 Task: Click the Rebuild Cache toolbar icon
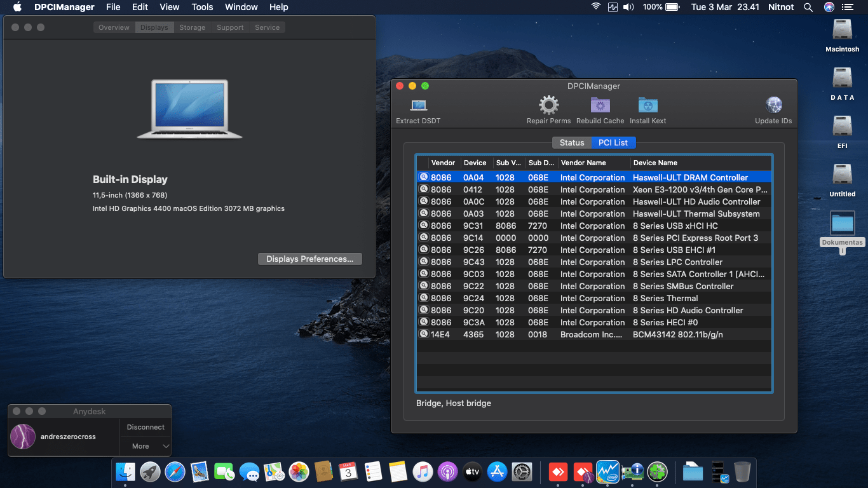tap(600, 105)
